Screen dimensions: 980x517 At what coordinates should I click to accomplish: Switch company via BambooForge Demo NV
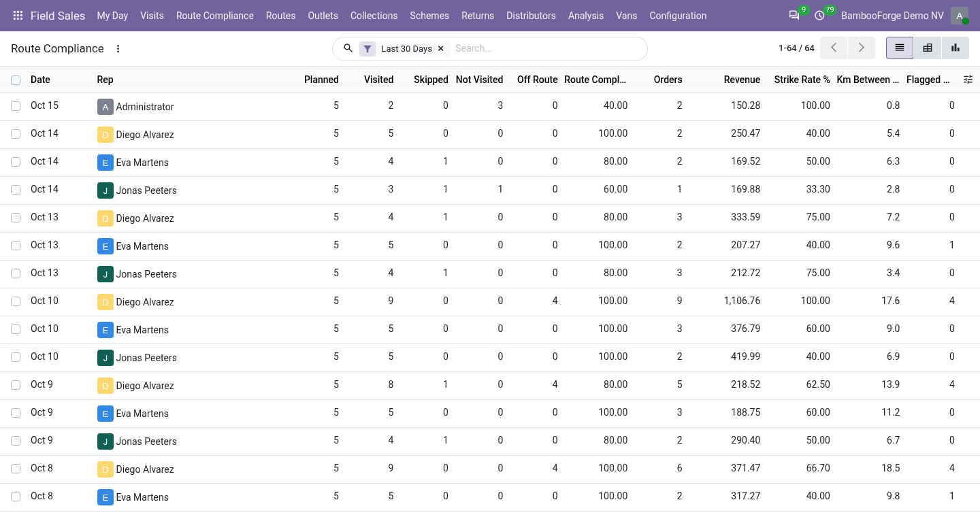[x=892, y=16]
